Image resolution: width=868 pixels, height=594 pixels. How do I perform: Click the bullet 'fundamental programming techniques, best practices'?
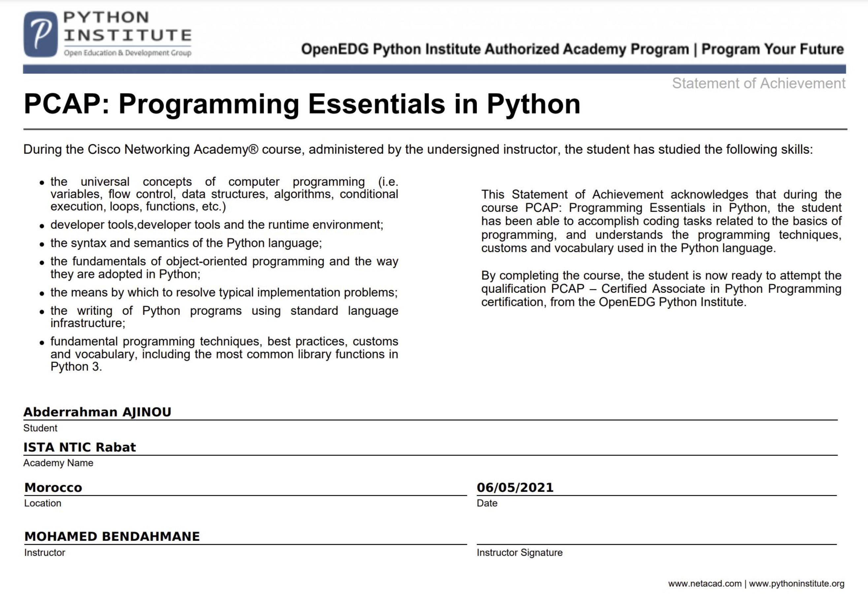point(224,354)
